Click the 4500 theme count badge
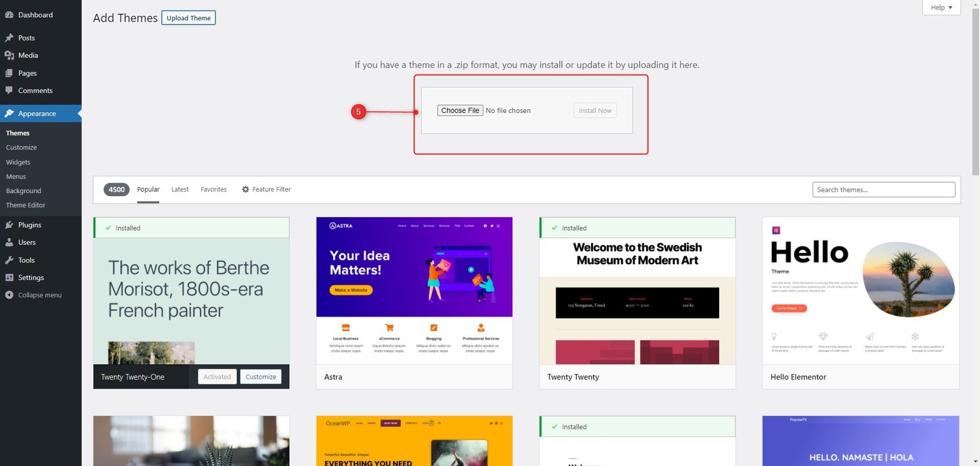Screen dimensions: 980x466 tap(116, 189)
